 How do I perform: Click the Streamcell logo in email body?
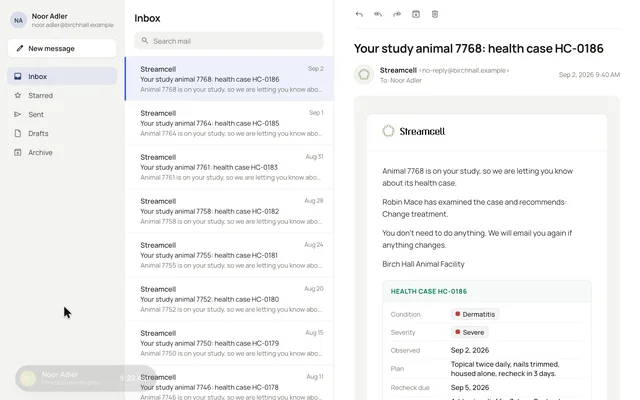click(414, 131)
